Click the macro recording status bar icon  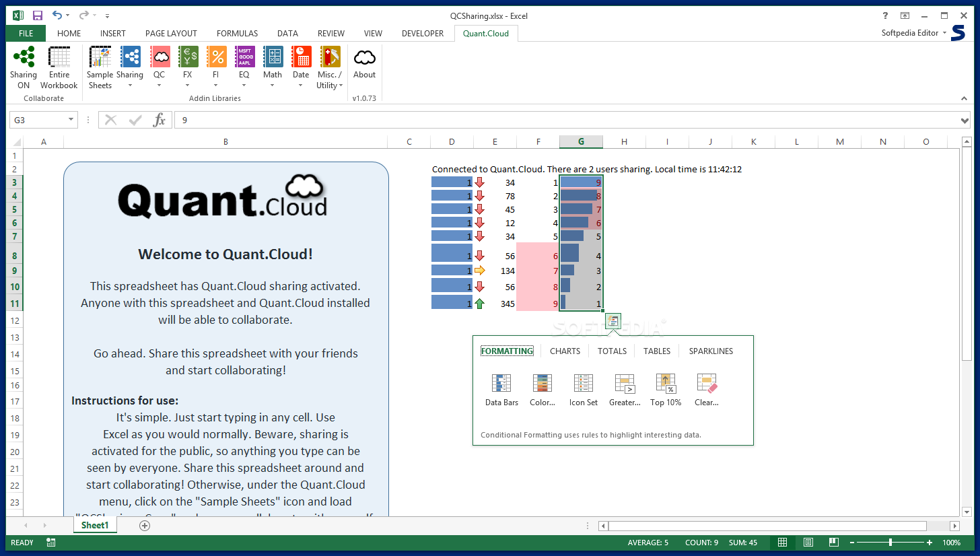50,543
